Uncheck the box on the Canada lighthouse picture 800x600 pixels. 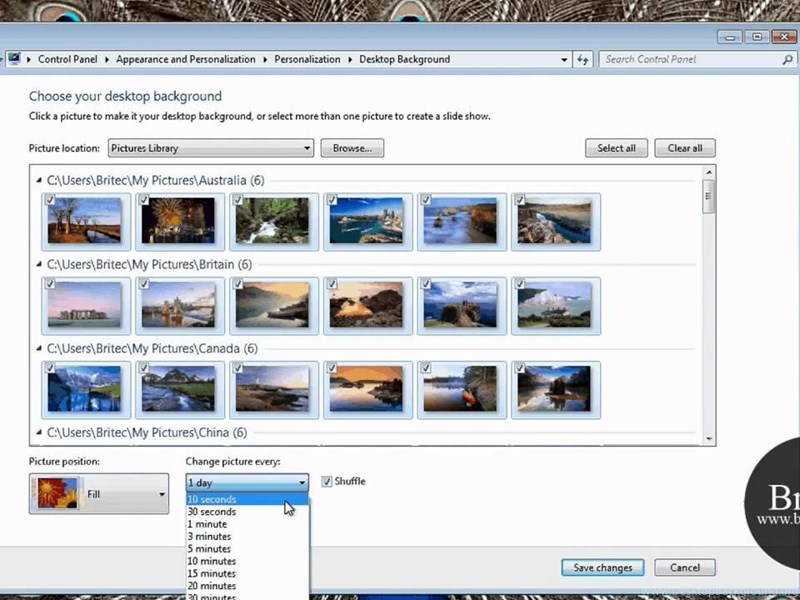[x=238, y=368]
